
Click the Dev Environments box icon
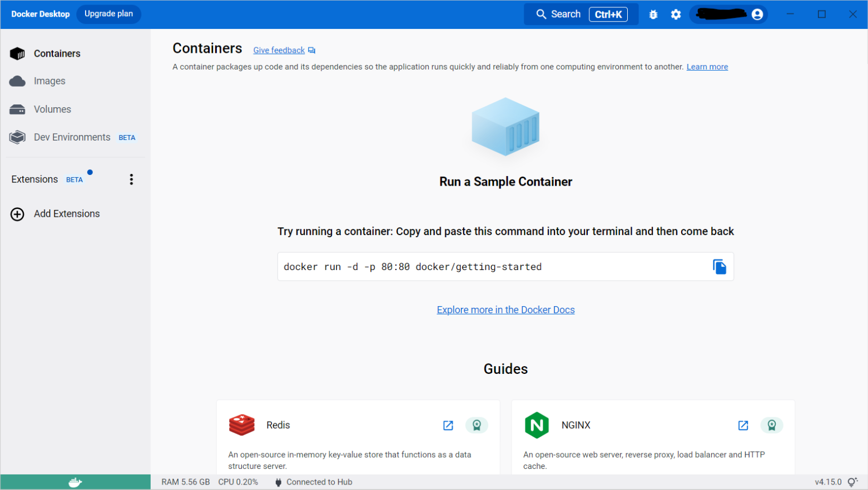[x=17, y=137]
